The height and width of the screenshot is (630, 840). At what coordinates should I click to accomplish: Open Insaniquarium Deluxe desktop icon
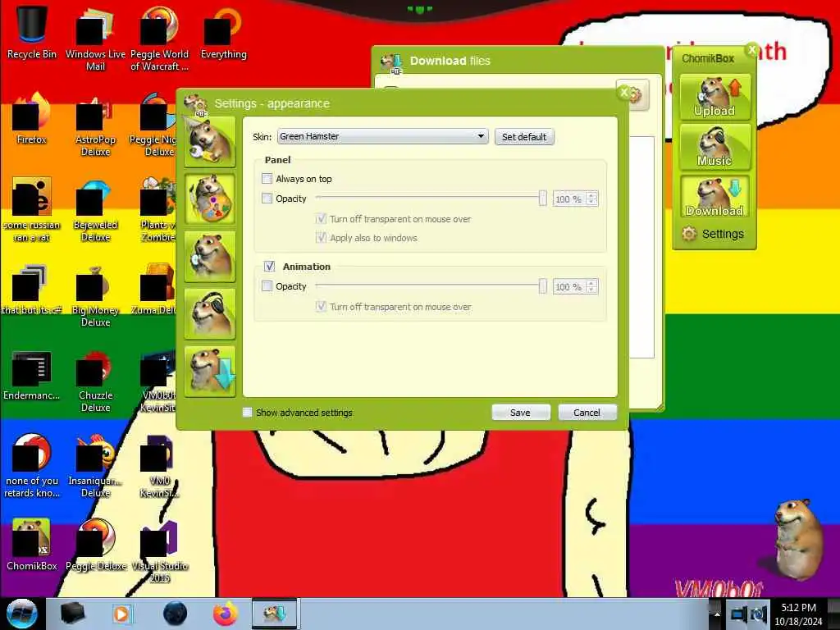[x=95, y=466]
